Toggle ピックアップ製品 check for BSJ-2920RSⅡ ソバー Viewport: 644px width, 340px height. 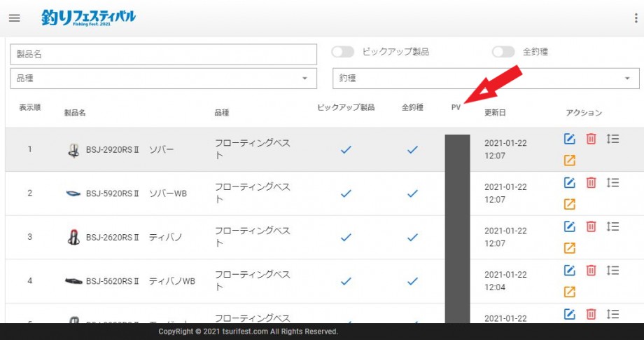pos(346,149)
